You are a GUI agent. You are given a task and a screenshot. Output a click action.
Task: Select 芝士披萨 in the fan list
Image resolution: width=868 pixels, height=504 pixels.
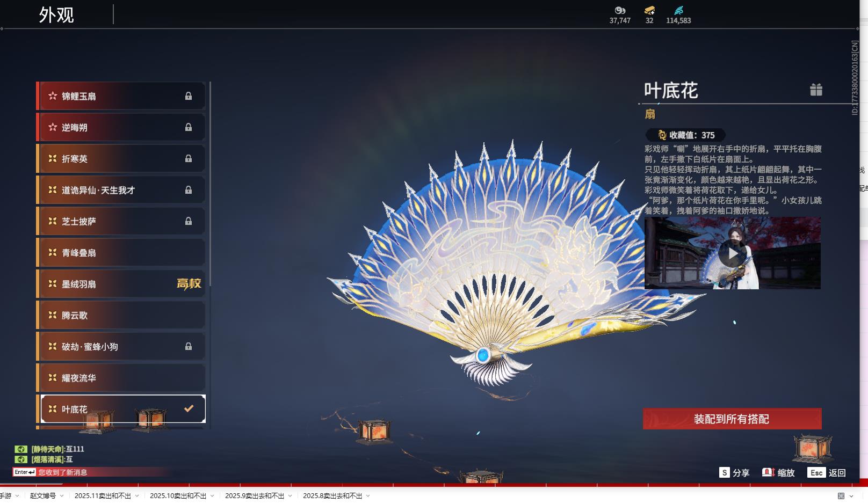point(121,221)
